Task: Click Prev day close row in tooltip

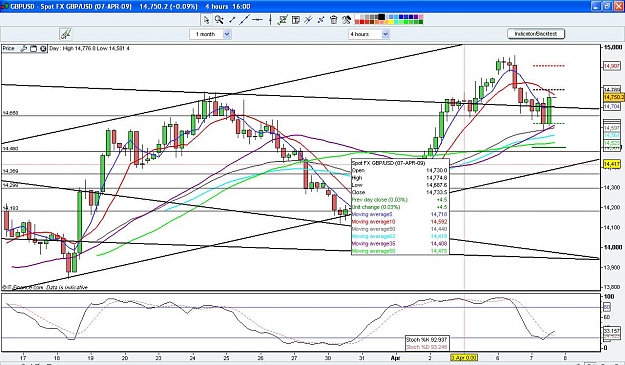Action: click(399, 200)
